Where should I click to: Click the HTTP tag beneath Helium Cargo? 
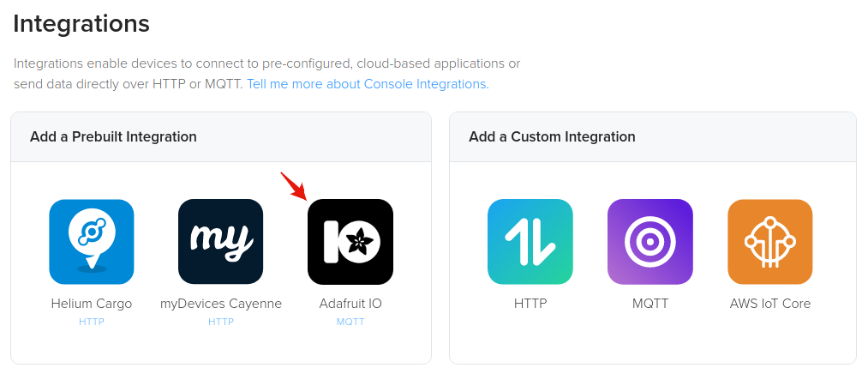click(x=92, y=322)
